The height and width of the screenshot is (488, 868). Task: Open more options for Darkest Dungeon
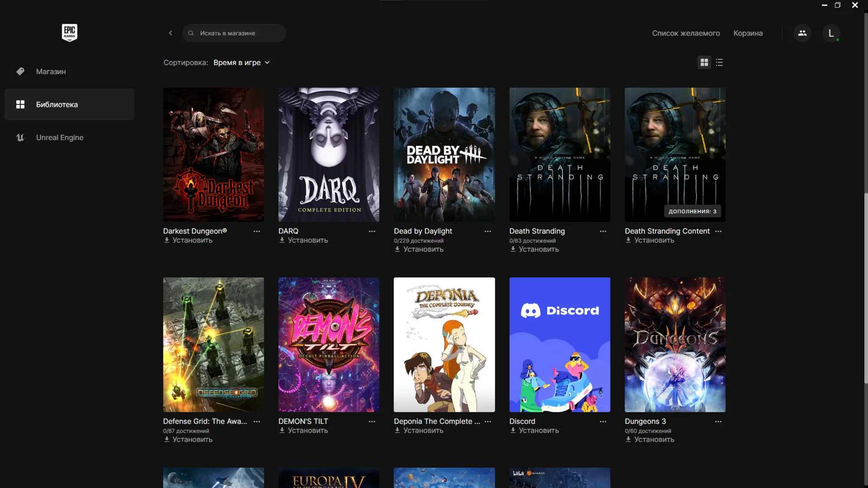pyautogui.click(x=256, y=231)
